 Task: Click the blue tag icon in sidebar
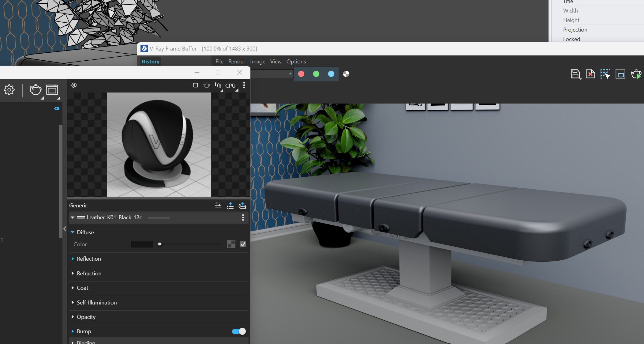[57, 108]
